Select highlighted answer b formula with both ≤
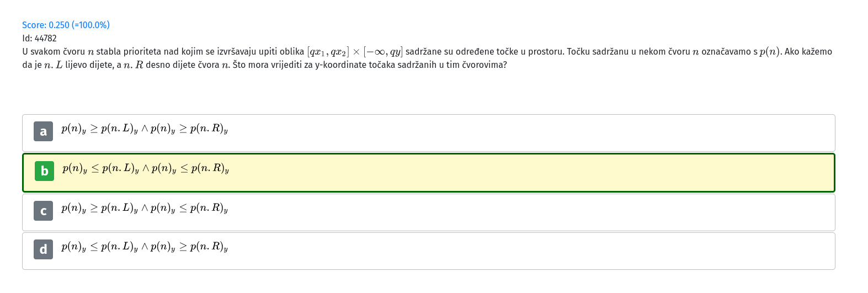 point(146,169)
